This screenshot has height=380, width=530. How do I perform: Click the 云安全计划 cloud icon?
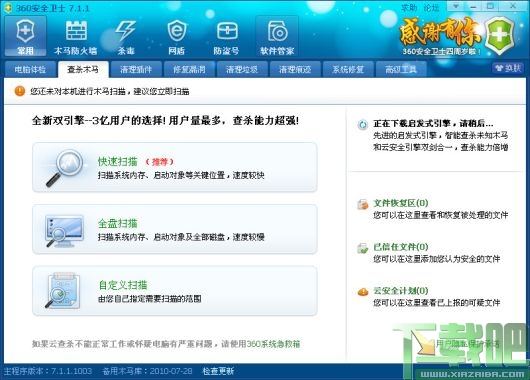click(363, 292)
